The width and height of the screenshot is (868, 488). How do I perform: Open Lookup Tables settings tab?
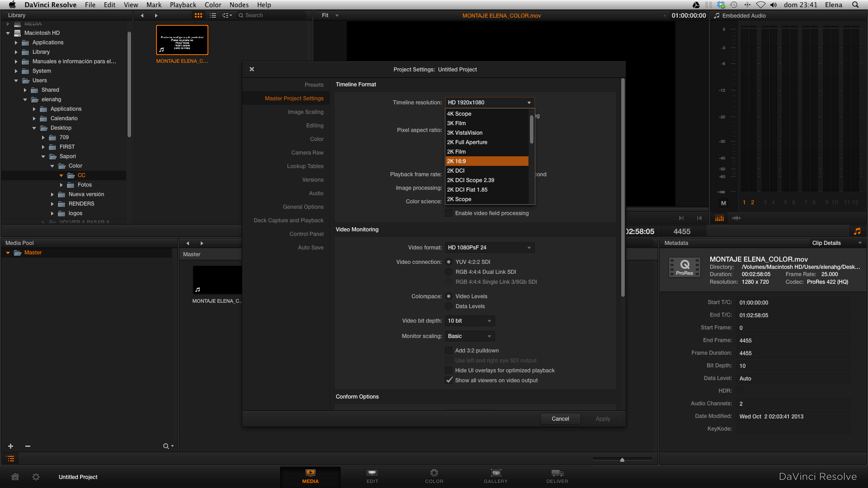(305, 166)
